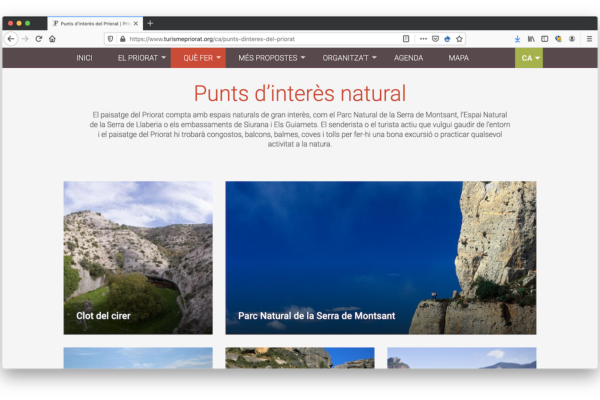
Task: Bookmark this page with the star icon
Action: (459, 39)
